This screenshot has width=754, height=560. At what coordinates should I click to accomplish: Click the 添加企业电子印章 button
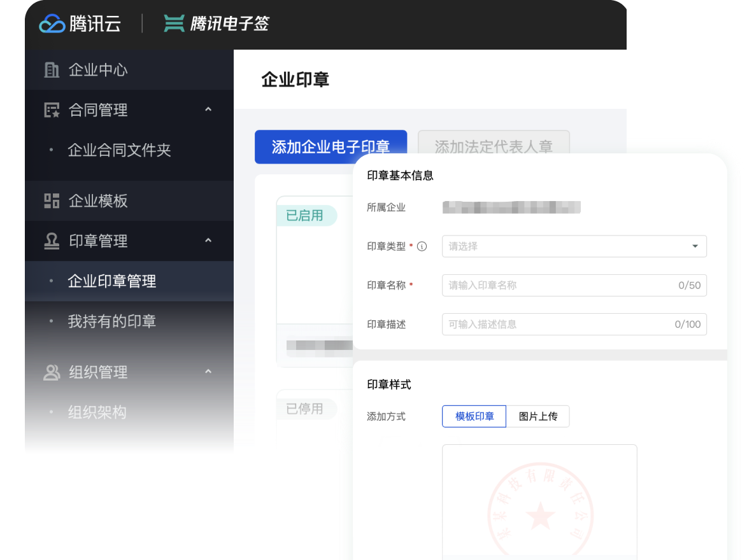331,147
